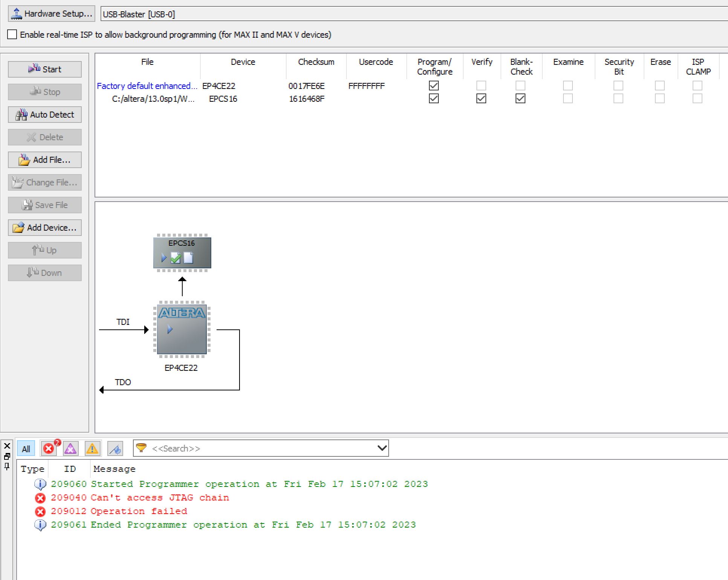The height and width of the screenshot is (580, 728).
Task: Click the filter funnel icon in search box
Action: point(141,448)
